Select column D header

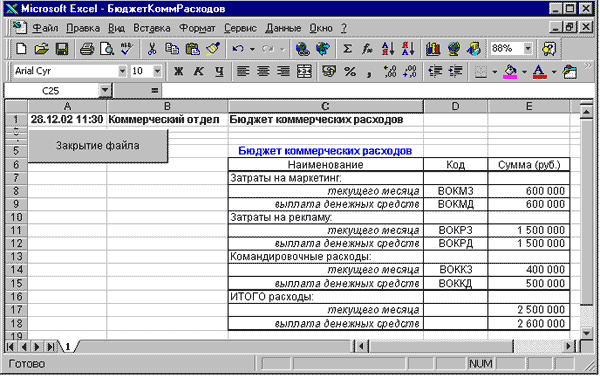pos(455,106)
